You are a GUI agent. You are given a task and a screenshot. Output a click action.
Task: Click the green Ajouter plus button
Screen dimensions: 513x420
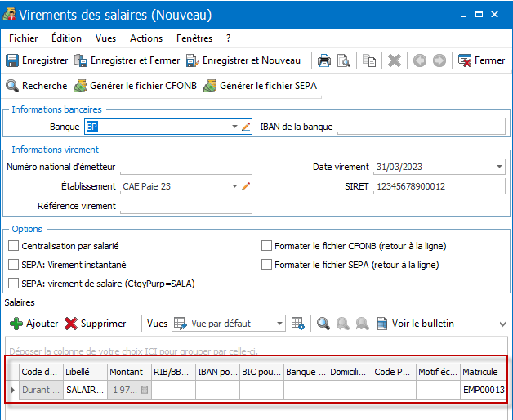pos(33,324)
